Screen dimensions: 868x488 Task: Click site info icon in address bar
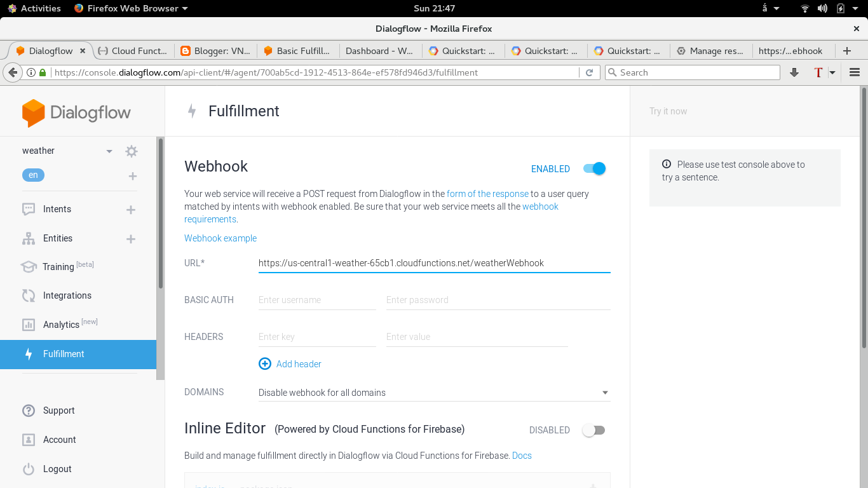pos(31,72)
